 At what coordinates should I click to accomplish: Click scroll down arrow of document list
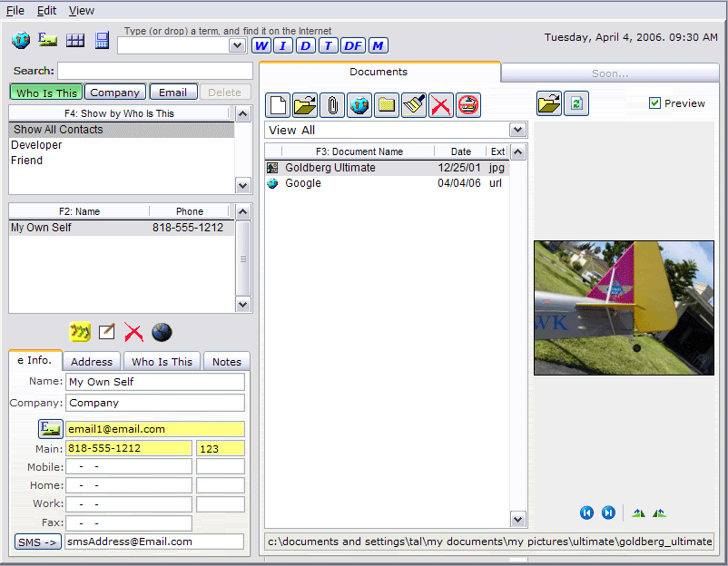518,519
